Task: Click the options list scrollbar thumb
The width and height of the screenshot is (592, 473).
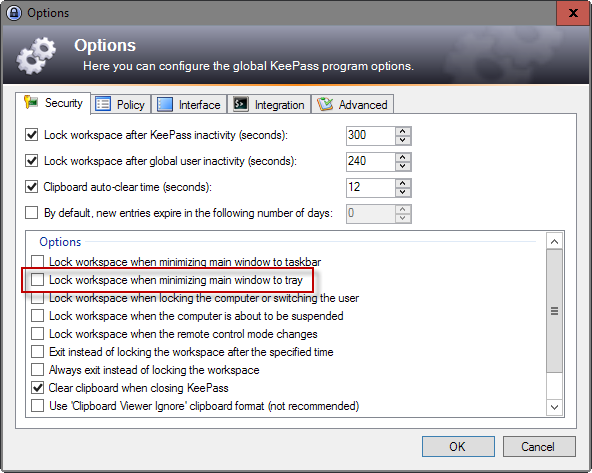Action: [554, 311]
